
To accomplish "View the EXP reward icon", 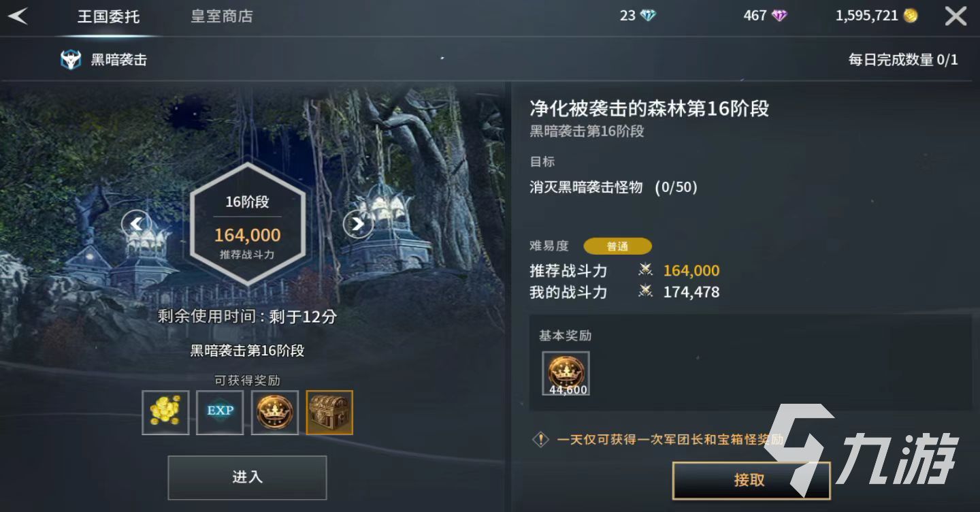I will coord(220,412).
